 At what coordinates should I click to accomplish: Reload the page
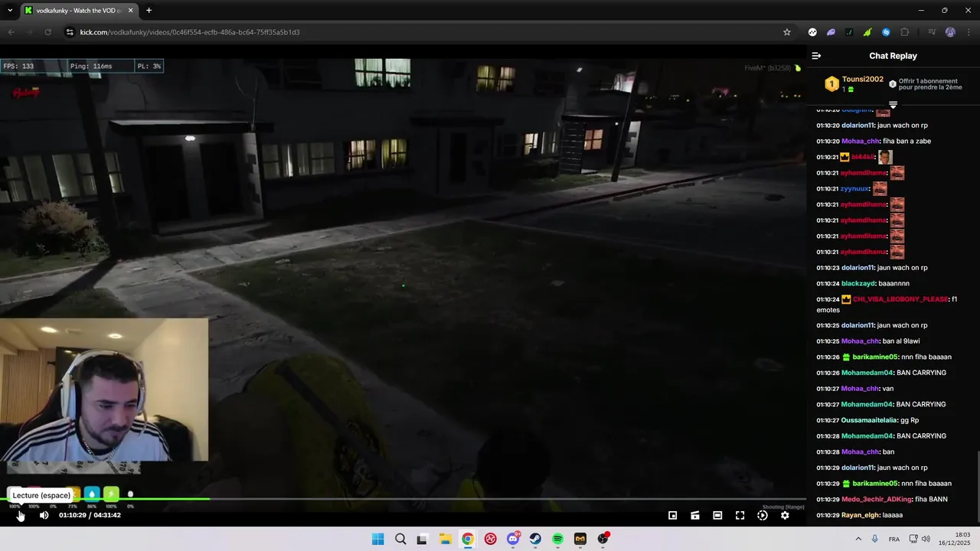click(47, 32)
